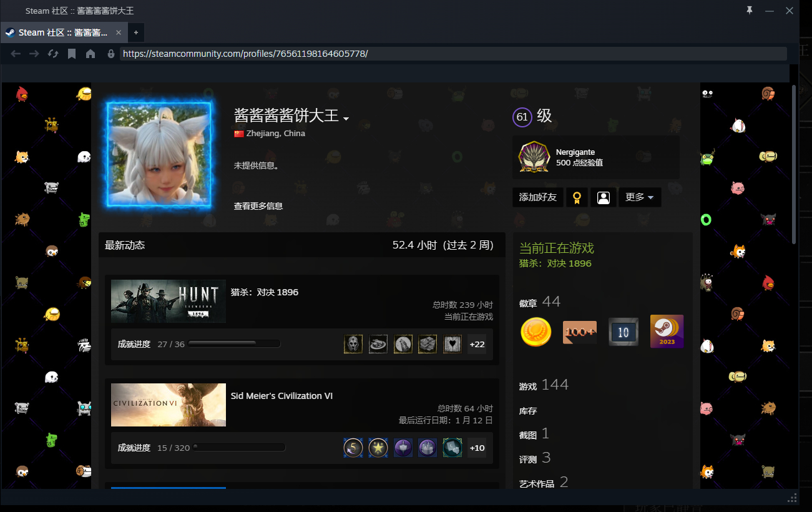
Task: Open the Sid Meier's Civilization VI title link
Action: [281, 396]
